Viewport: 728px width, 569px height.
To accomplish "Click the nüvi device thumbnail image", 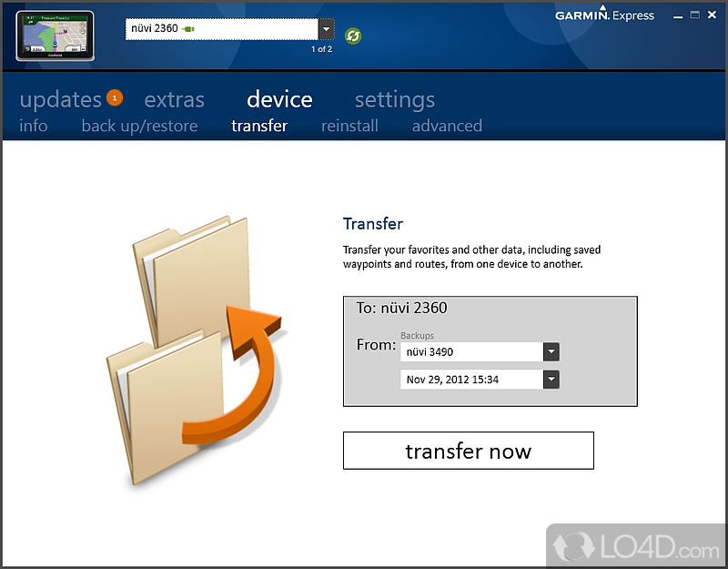I will click(56, 36).
